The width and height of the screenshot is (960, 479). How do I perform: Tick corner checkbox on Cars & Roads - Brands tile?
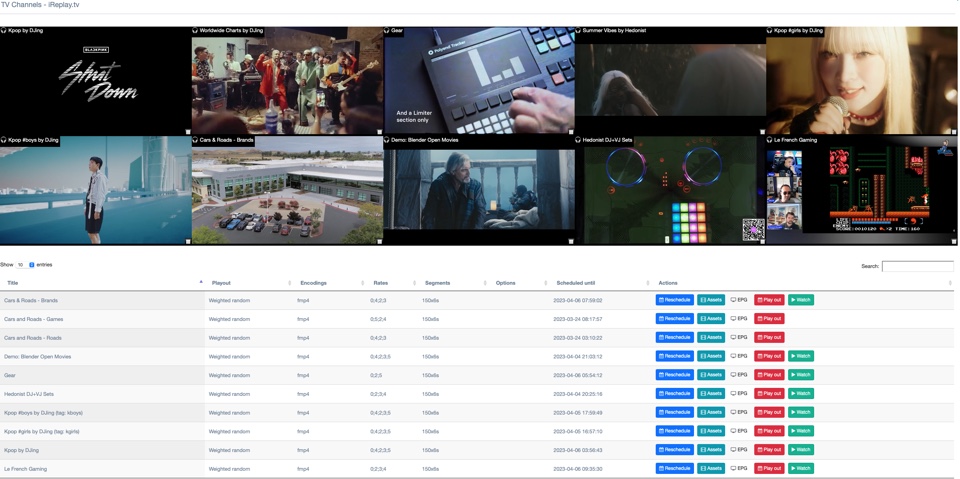click(x=380, y=241)
